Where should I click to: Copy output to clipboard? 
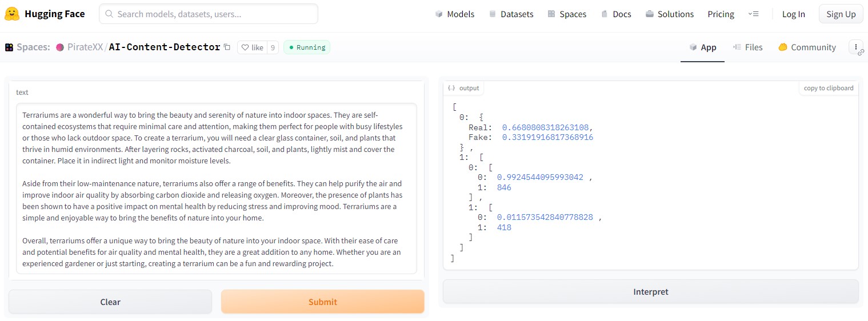pyautogui.click(x=829, y=88)
